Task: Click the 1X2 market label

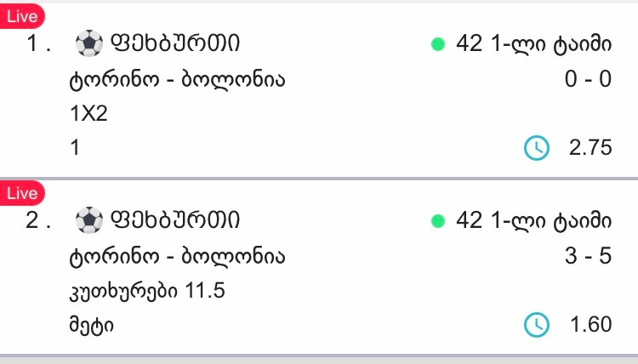Action: coord(88,113)
